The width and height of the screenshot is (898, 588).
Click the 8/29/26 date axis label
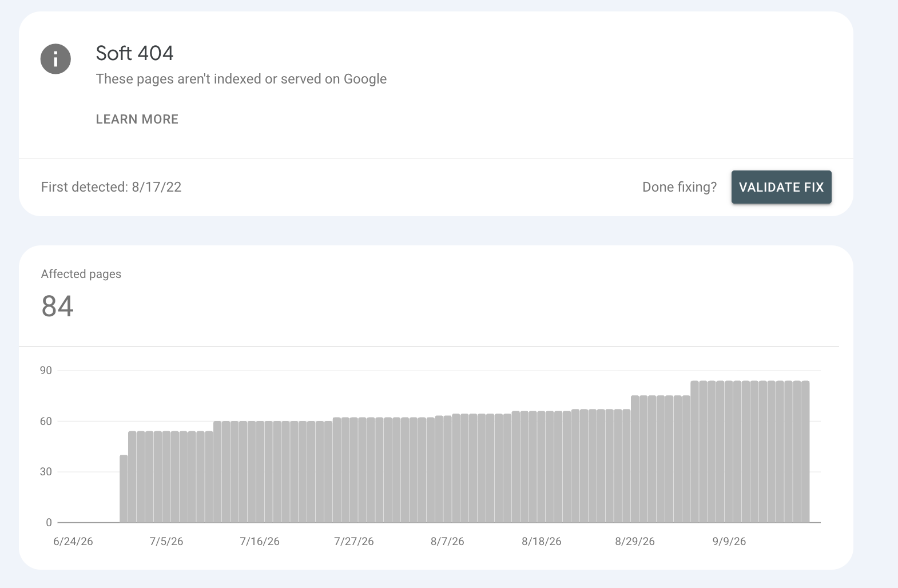click(635, 542)
